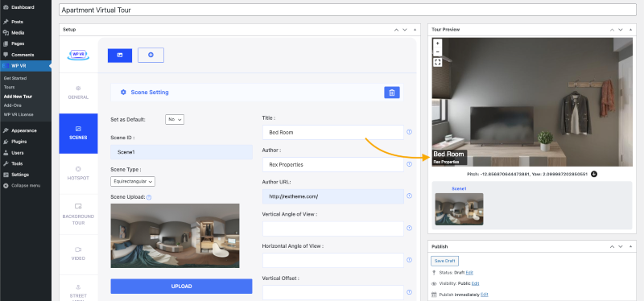Image resolution: width=644 pixels, height=301 pixels.
Task: Show help tooltip beside the Title field
Action: coord(409,132)
